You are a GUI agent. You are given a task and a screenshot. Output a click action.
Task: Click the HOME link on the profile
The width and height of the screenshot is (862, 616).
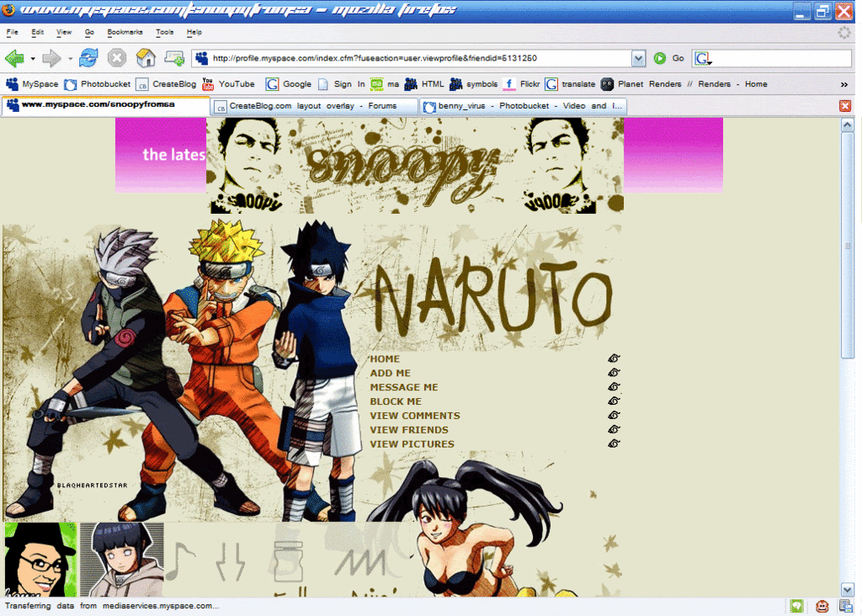pos(385,358)
